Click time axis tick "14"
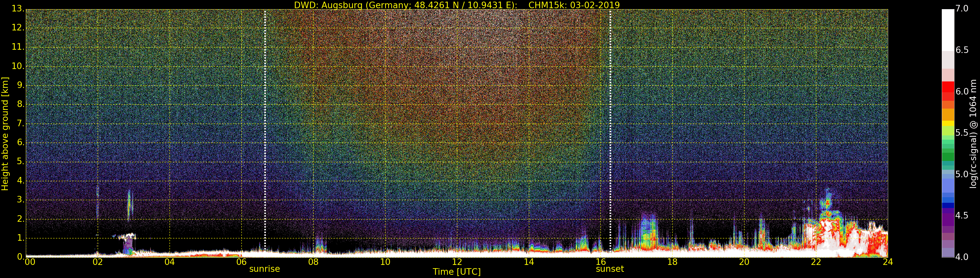 pos(529,262)
